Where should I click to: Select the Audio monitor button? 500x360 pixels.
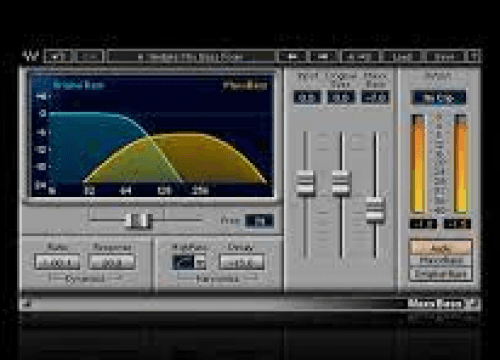pyautogui.click(x=441, y=248)
